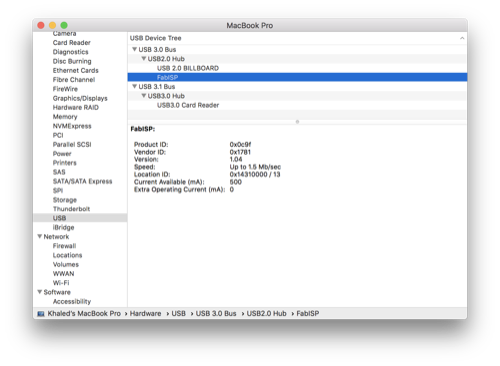Viewport: 500px width, 366px height.
Task: Select the Network heading in the sidebar
Action: point(56,237)
